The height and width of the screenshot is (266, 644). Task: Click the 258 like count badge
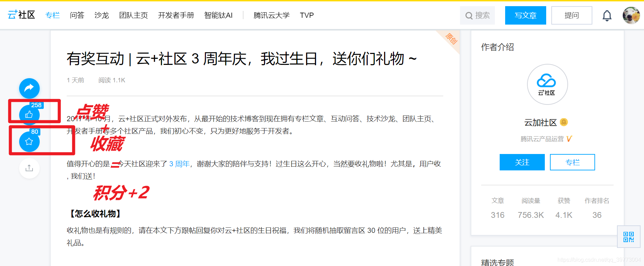click(36, 105)
